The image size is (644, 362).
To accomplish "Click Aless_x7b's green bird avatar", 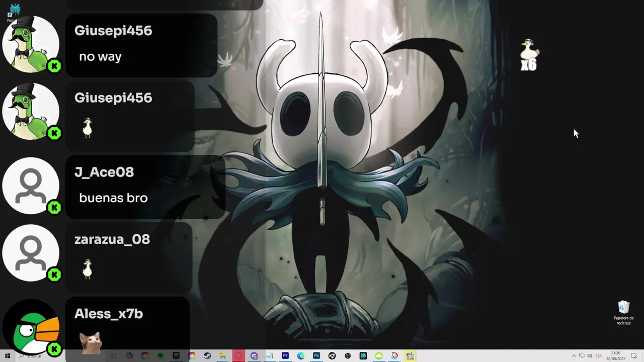I will pos(31,327).
